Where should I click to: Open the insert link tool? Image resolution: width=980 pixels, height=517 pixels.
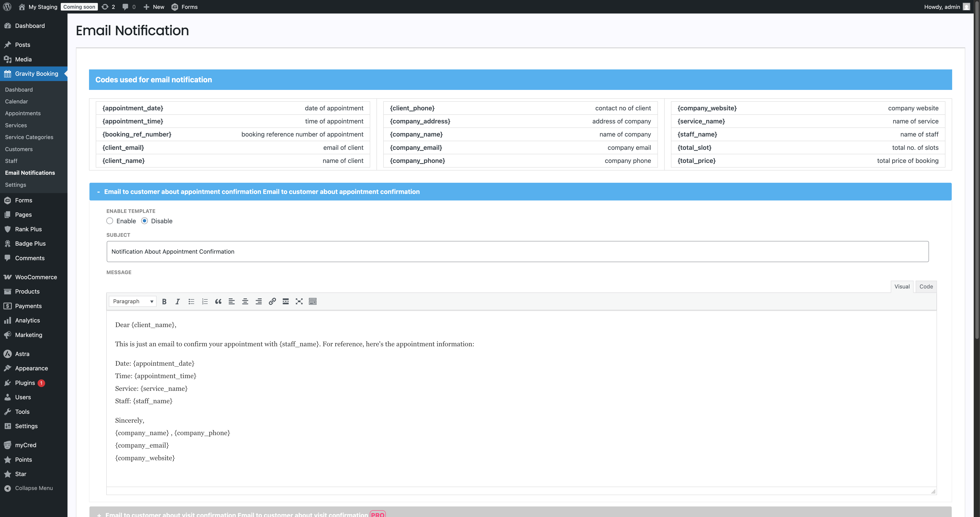(272, 302)
